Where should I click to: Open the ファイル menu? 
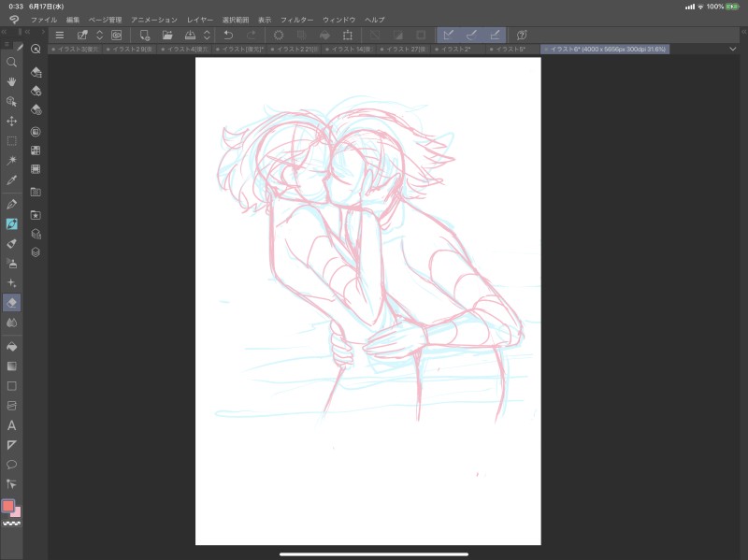[x=44, y=20]
